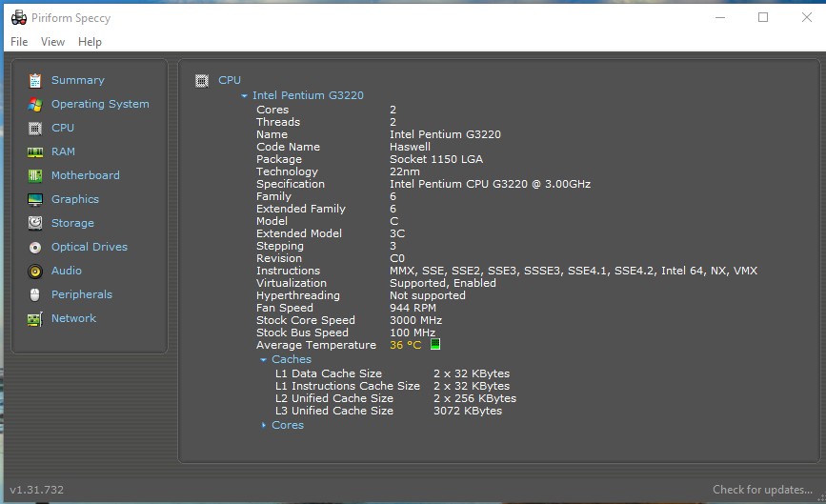Click the Operating System Windows flag icon
The height and width of the screenshot is (504, 826).
click(35, 104)
